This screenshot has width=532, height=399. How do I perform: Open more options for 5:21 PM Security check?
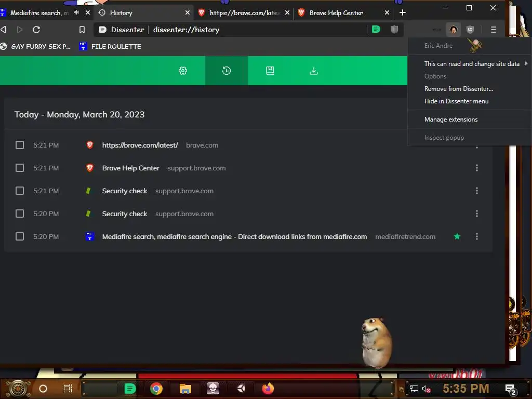[x=477, y=191]
